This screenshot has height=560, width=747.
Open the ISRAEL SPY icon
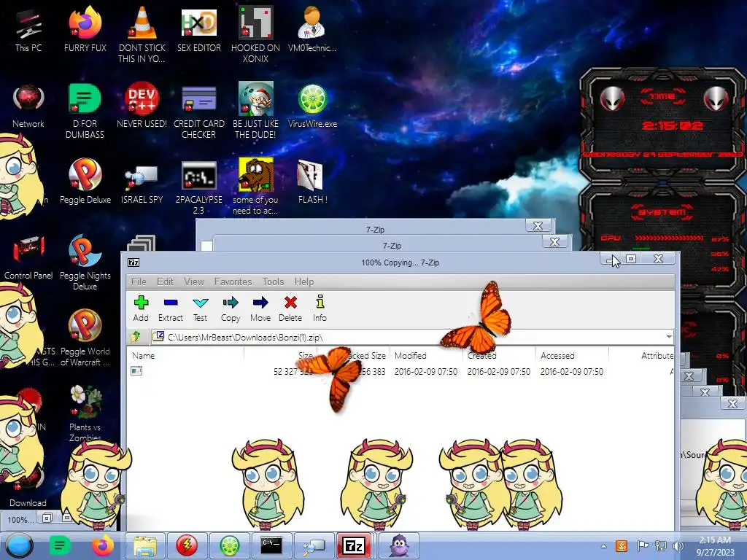[142, 186]
